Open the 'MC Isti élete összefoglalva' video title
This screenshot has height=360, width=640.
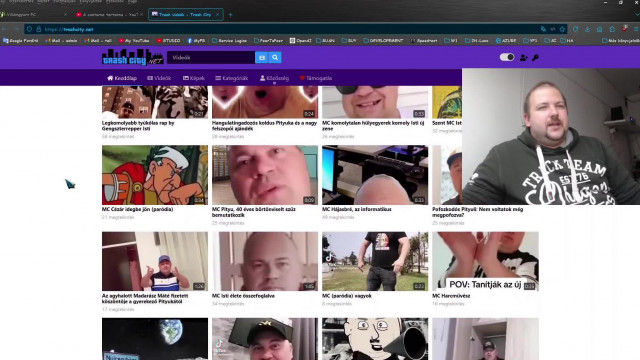tap(243, 296)
